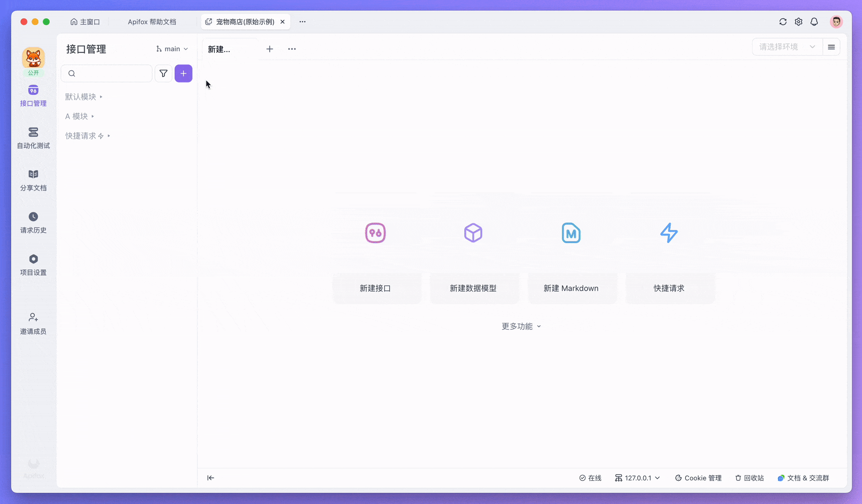
Task: Click the 新建接口 button
Action: coord(375,288)
